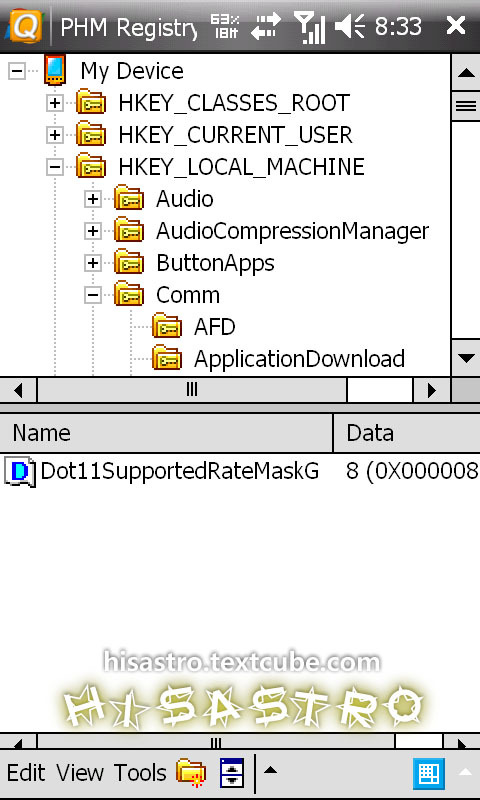Click tree pane scroll left arrow
This screenshot has height=800, width=480.
[x=18, y=390]
